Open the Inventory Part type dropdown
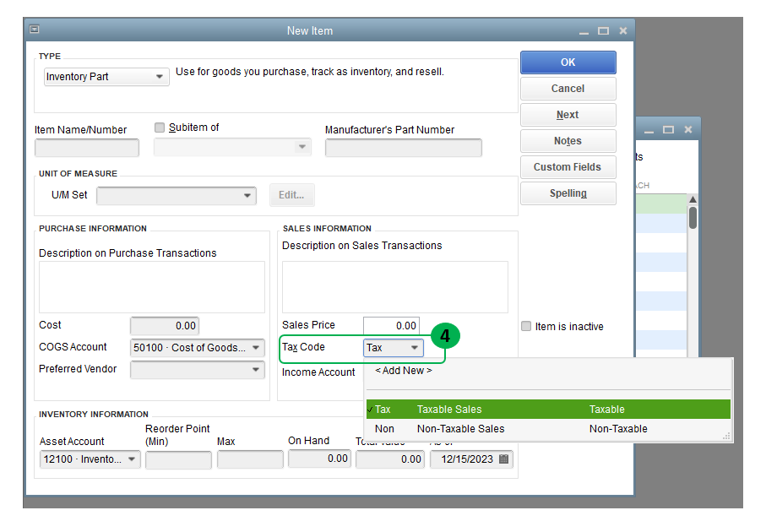Screen dimensions: 766x532 pos(160,77)
